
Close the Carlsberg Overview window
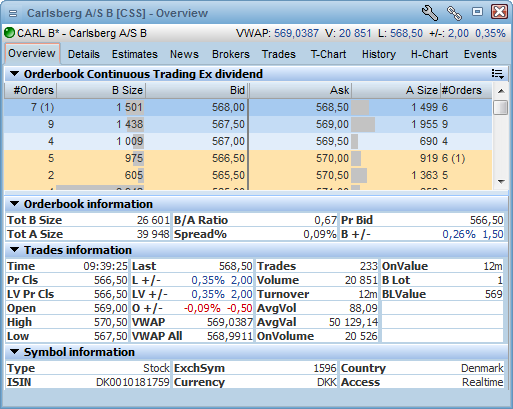click(x=499, y=12)
